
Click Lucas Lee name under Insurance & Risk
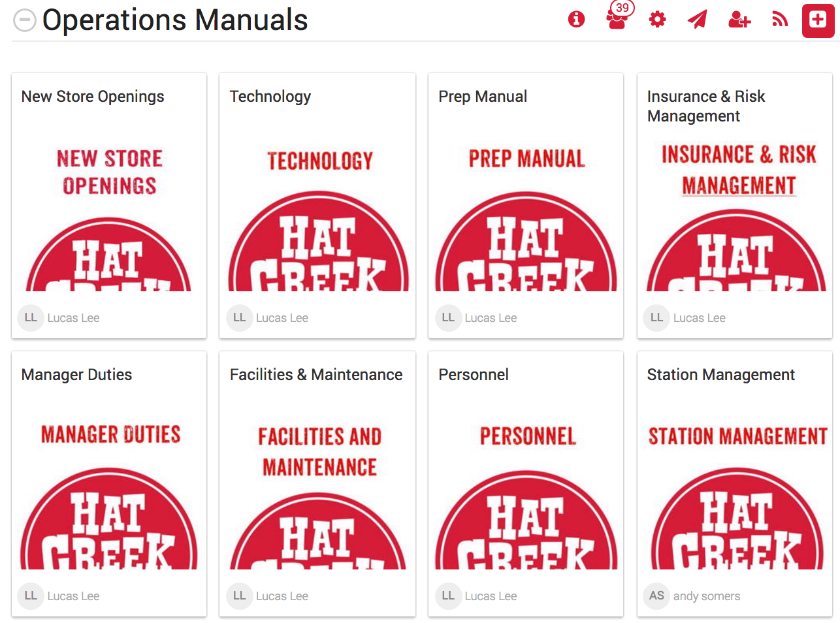coord(700,318)
